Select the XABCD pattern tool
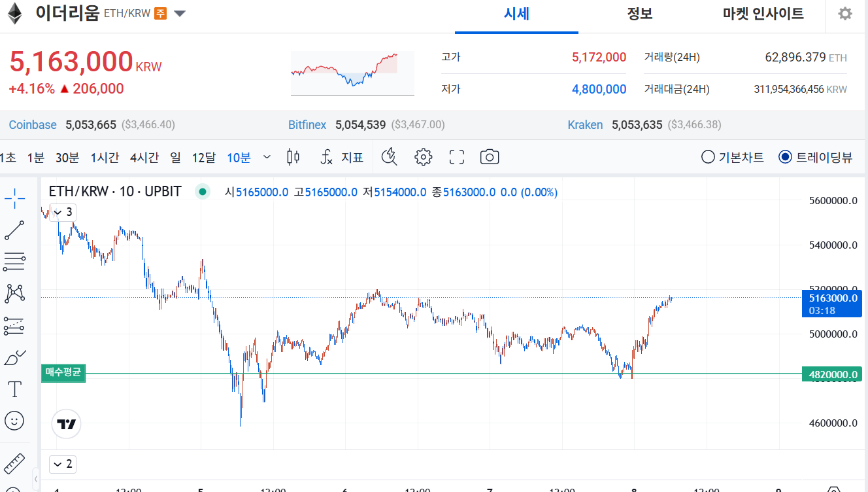The image size is (868, 492). (x=14, y=293)
